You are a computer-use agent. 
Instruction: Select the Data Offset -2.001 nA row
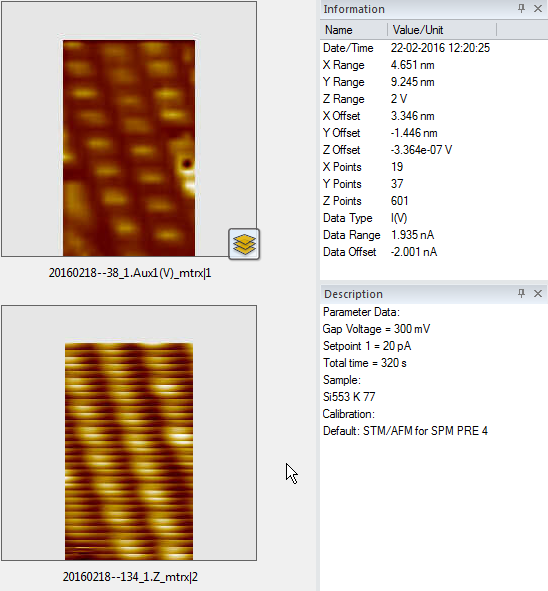[x=433, y=252]
